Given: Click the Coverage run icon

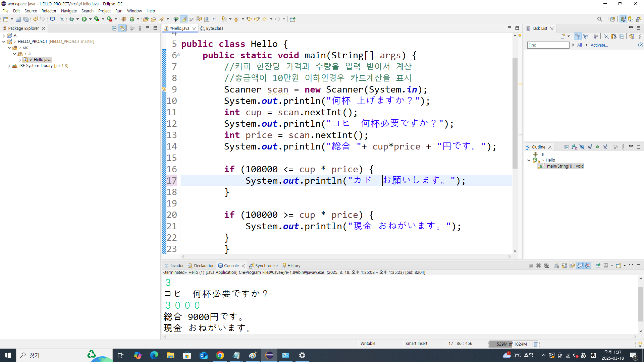Looking at the screenshot, I should point(97,19).
